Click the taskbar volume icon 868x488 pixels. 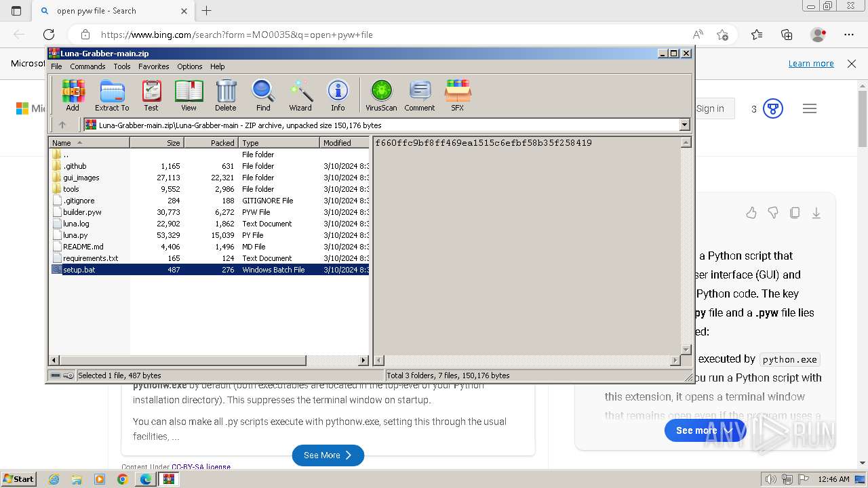(771, 479)
